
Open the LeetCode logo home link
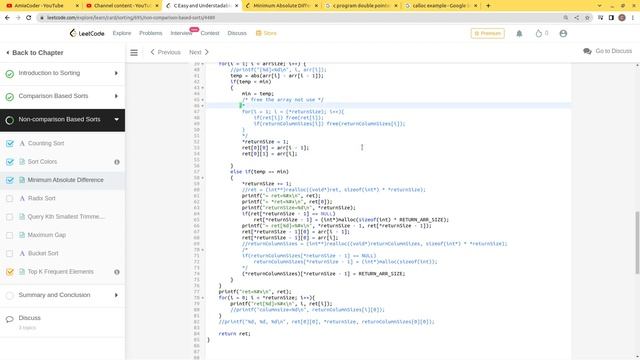pos(87,33)
